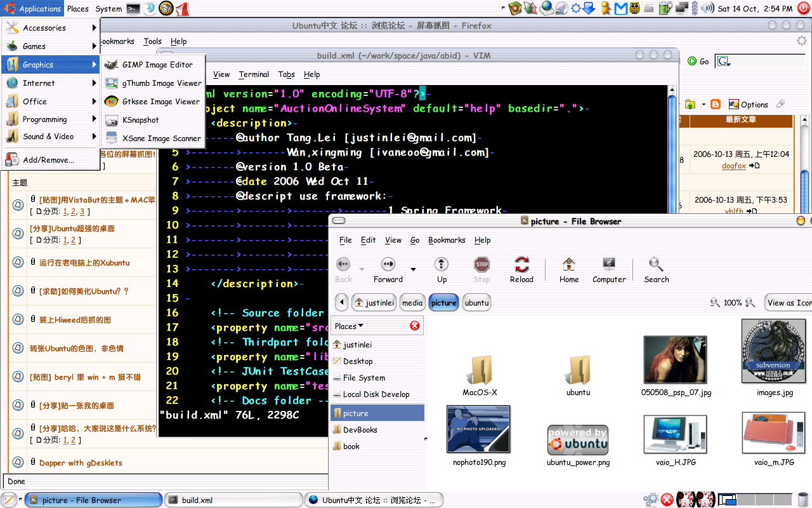Viewport: 812px width, 508px height.
Task: Click the volume speaker icon in panel
Action: [x=708, y=8]
